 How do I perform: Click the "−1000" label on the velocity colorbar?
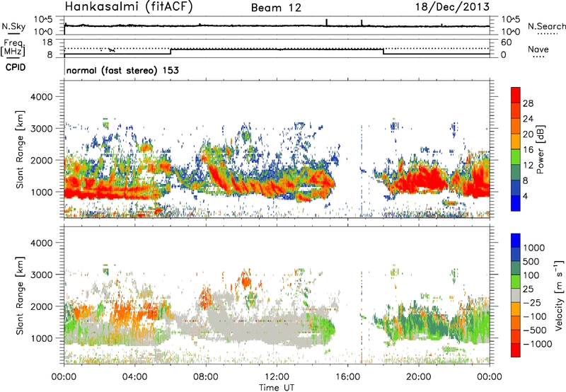pyautogui.click(x=537, y=344)
